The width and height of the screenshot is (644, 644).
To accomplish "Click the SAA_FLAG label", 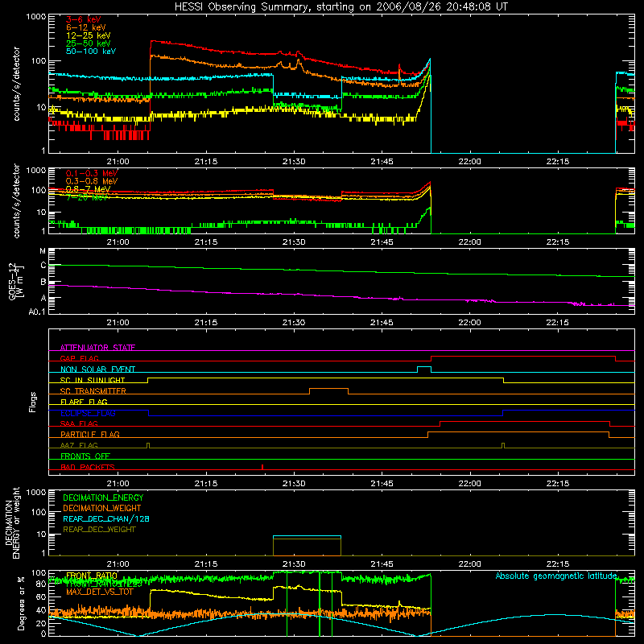I will (x=79, y=423).
